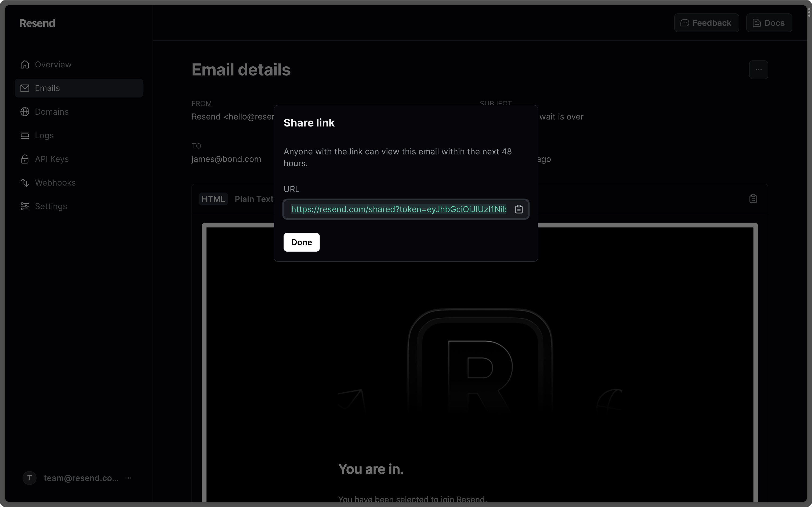Click the Done button in Share link dialog

coord(301,242)
